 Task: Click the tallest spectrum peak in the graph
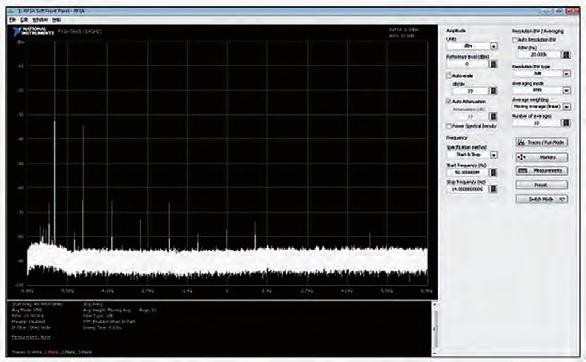[55, 142]
